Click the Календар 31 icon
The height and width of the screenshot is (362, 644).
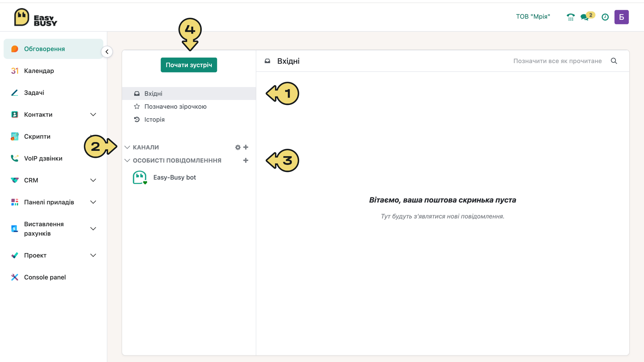(15, 71)
